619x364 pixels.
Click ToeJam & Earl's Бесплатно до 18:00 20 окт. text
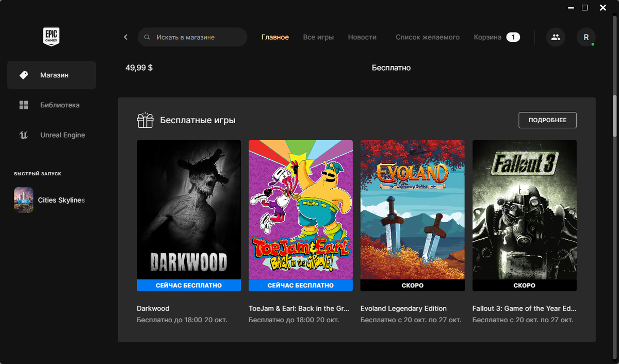[x=294, y=320]
